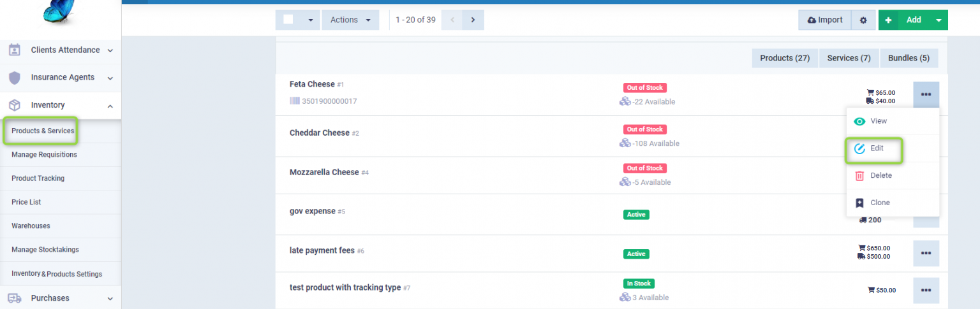Switch to the Services (7) tab
Screen dimensions: 980x309
(849, 58)
